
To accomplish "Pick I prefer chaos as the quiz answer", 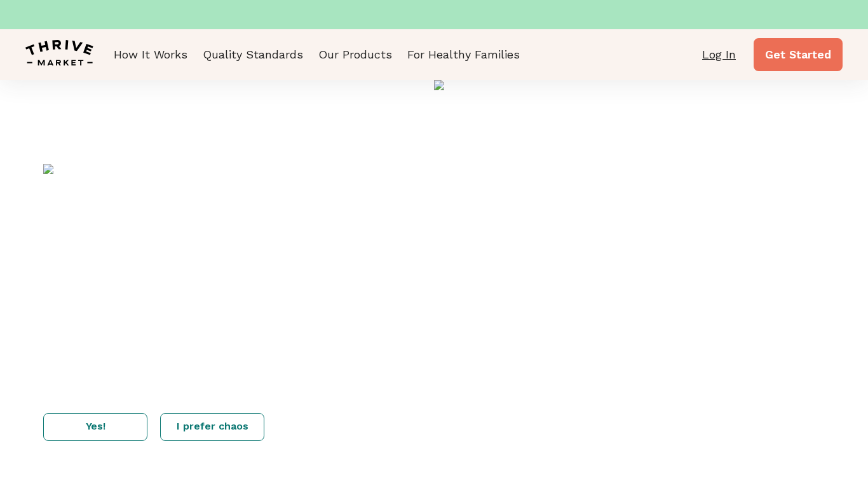I will coord(212,426).
